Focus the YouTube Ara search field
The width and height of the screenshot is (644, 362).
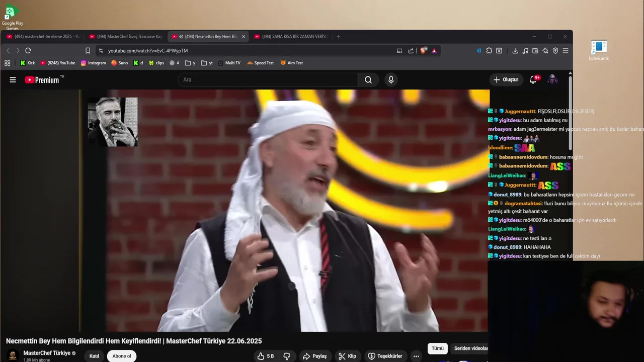click(x=268, y=79)
